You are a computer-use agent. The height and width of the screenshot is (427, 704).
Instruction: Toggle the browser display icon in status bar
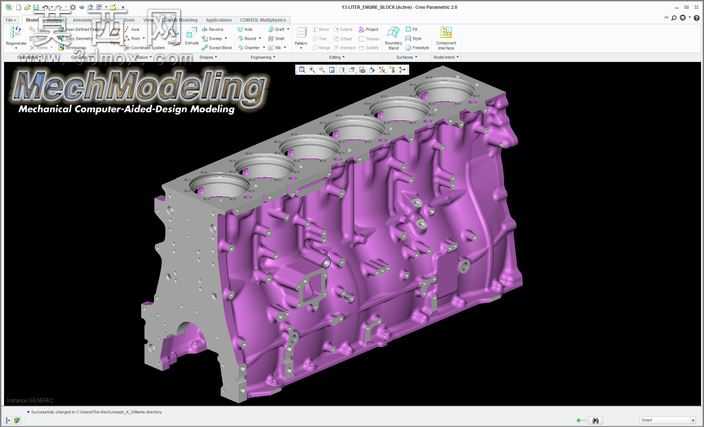point(17,420)
